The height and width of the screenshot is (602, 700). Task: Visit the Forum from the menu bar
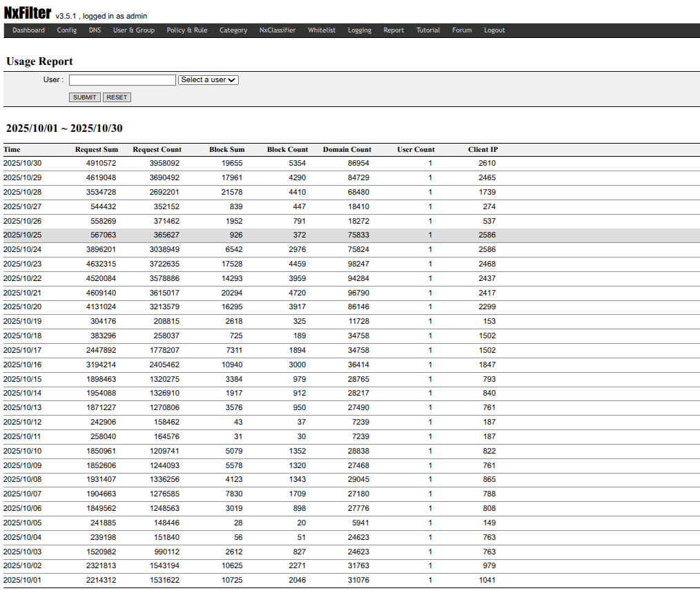click(x=462, y=30)
